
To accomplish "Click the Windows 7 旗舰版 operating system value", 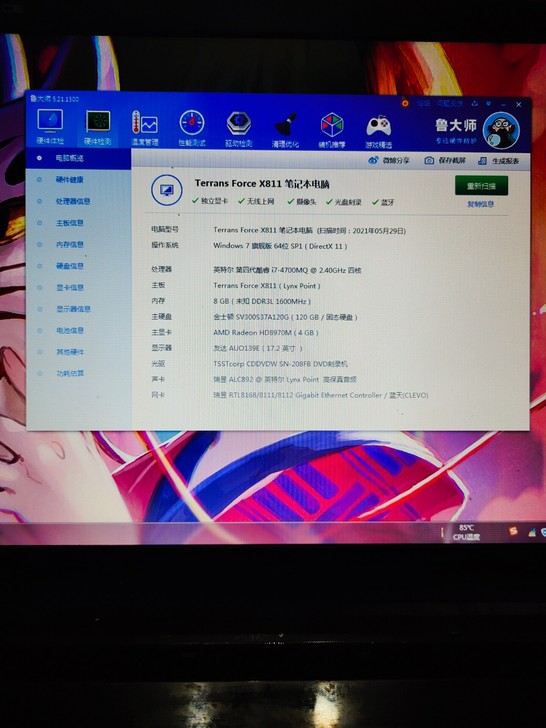I will 280,246.
